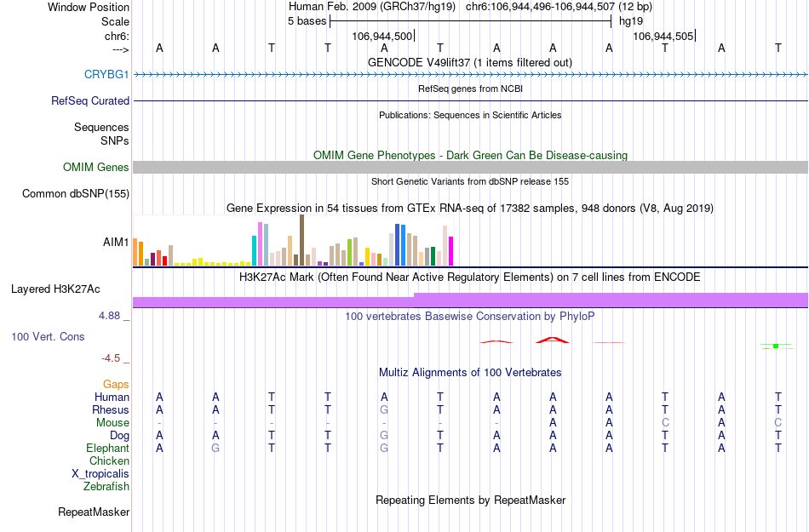Image resolution: width=809 pixels, height=532 pixels.
Task: Select the Chicken alignment row label
Action: pyautogui.click(x=109, y=460)
